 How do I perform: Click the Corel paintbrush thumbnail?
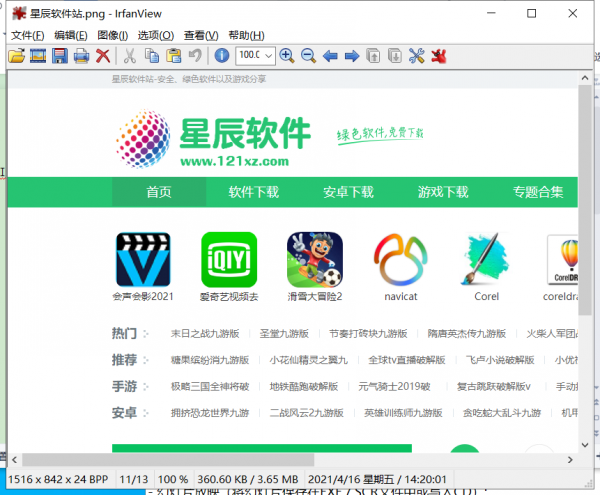click(x=486, y=259)
